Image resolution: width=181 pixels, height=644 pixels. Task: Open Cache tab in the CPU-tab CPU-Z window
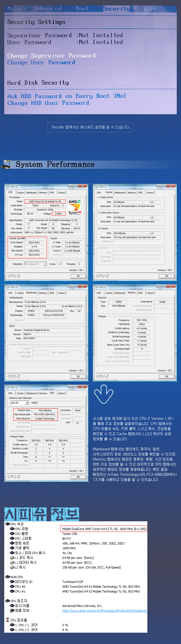20,193
